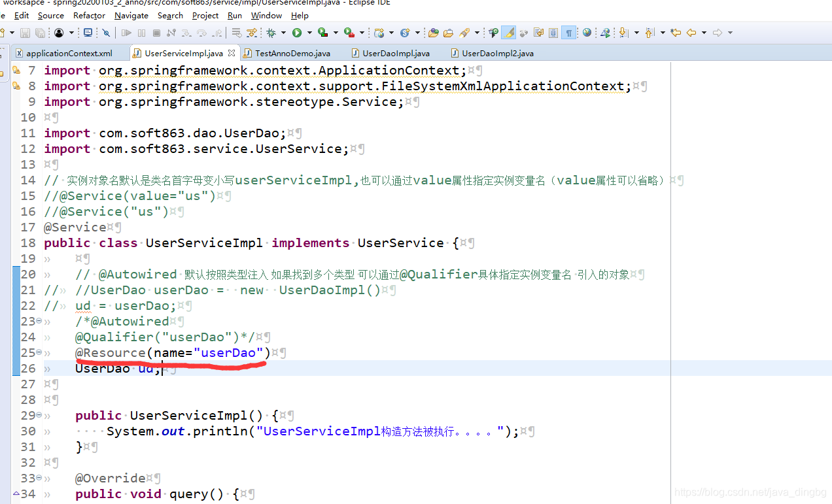Viewport: 832px width, 504px height.
Task: Open the Refactor menu
Action: pyautogui.click(x=89, y=15)
